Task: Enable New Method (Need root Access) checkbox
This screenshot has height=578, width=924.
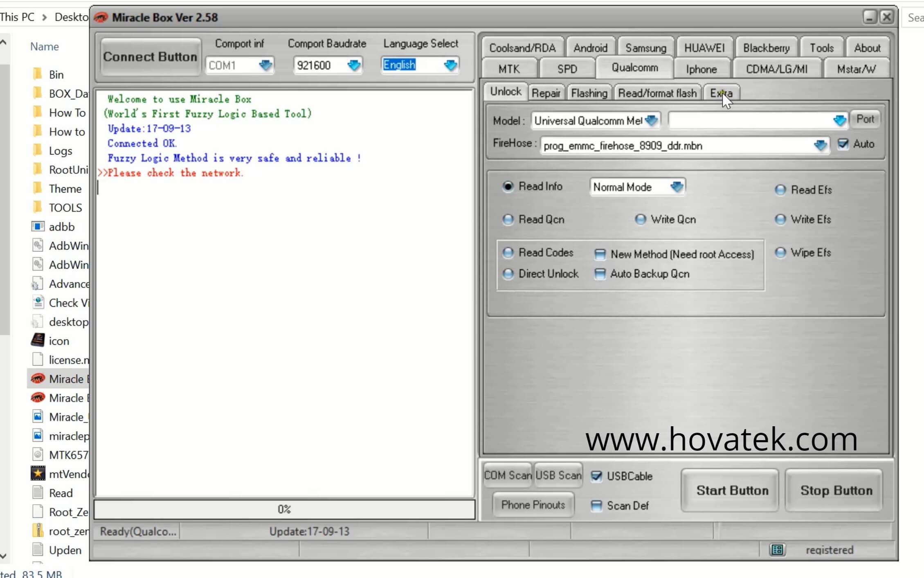Action: click(600, 254)
